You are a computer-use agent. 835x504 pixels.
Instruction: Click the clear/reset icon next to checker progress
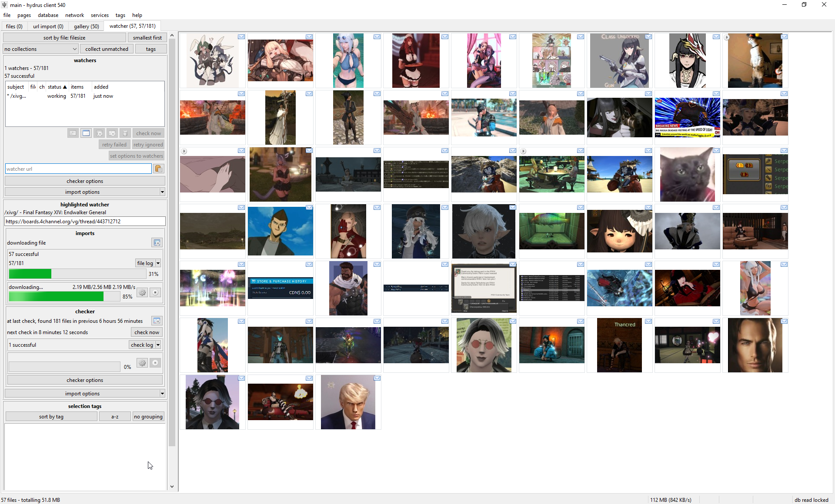[x=155, y=362]
